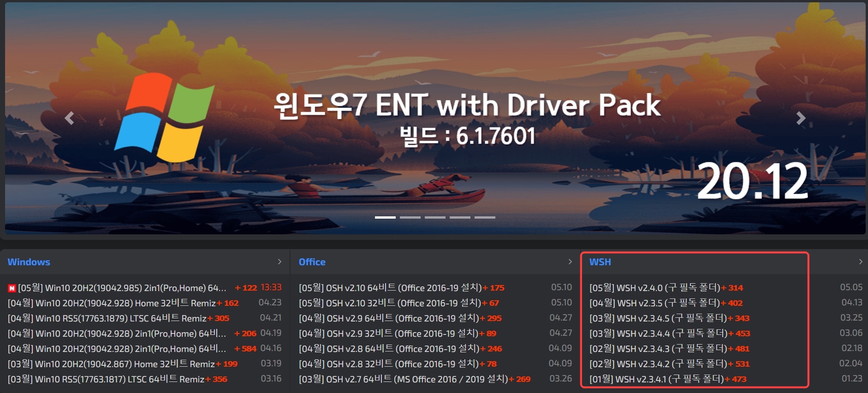
Task: Open [05월] Win10 20H2(19042.985) 2in1 post
Action: click(x=122, y=288)
